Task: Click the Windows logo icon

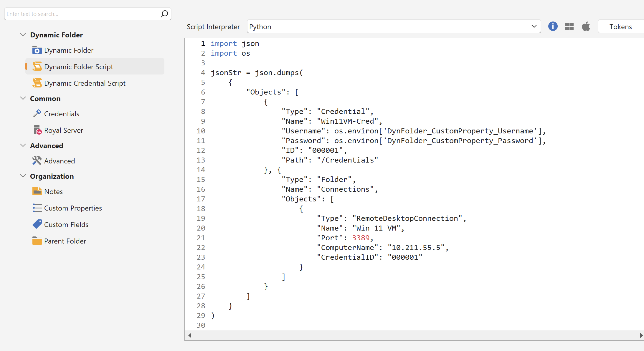Action: pyautogui.click(x=569, y=27)
